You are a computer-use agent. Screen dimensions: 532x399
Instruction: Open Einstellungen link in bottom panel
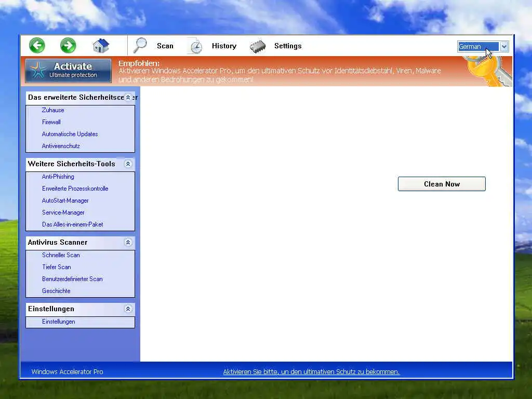pyautogui.click(x=58, y=322)
